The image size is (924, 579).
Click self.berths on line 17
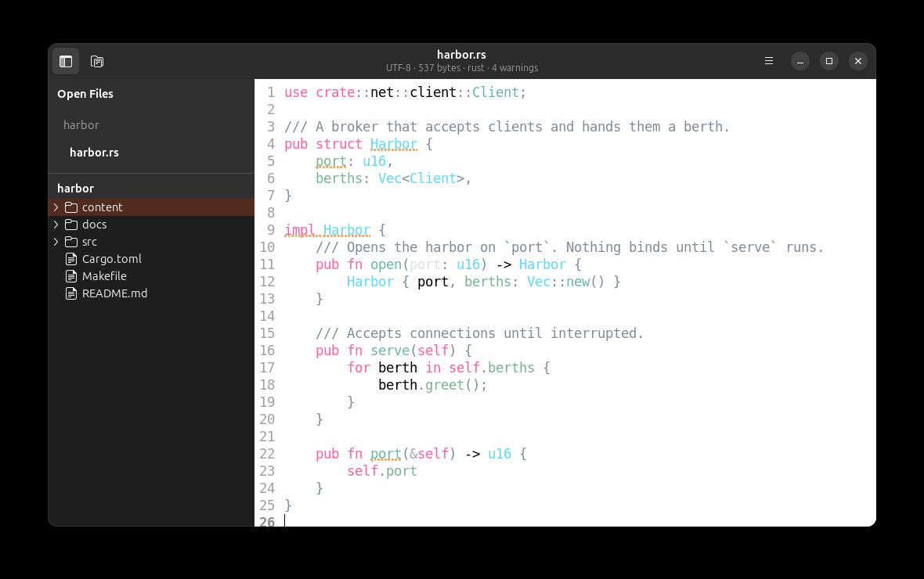[492, 368]
